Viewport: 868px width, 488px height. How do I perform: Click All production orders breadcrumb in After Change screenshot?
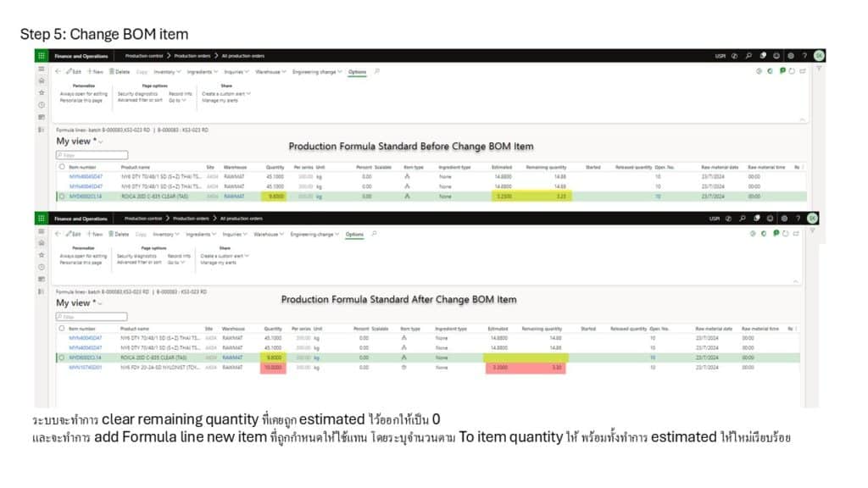tap(242, 219)
